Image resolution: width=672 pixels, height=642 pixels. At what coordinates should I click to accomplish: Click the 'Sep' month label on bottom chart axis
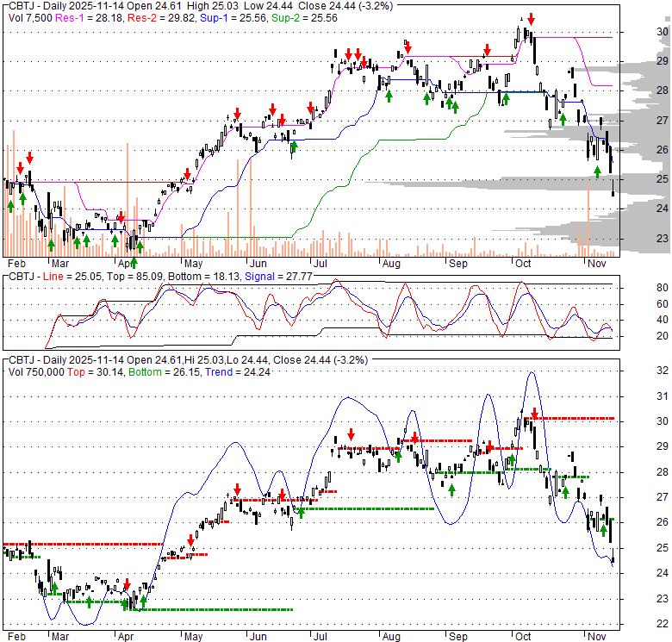tap(458, 637)
